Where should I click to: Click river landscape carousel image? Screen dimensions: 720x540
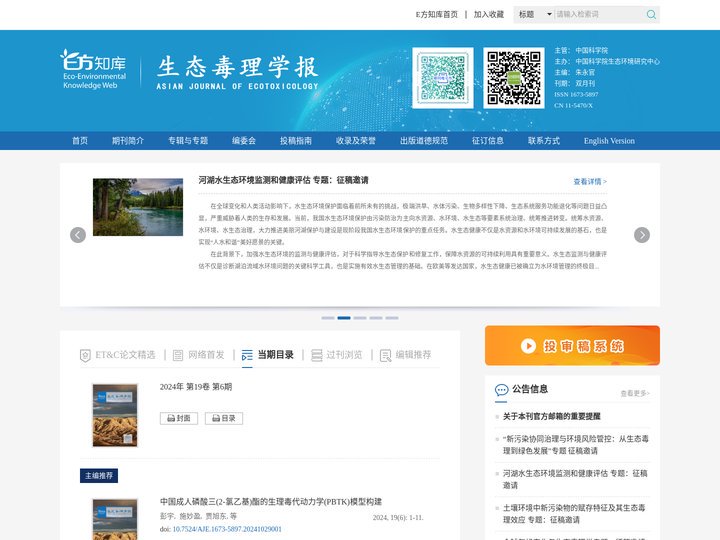(138, 207)
